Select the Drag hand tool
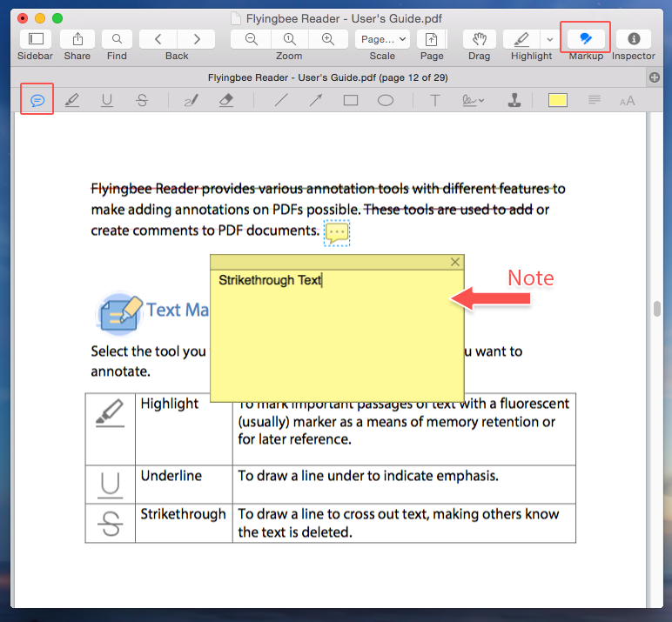 click(x=479, y=39)
